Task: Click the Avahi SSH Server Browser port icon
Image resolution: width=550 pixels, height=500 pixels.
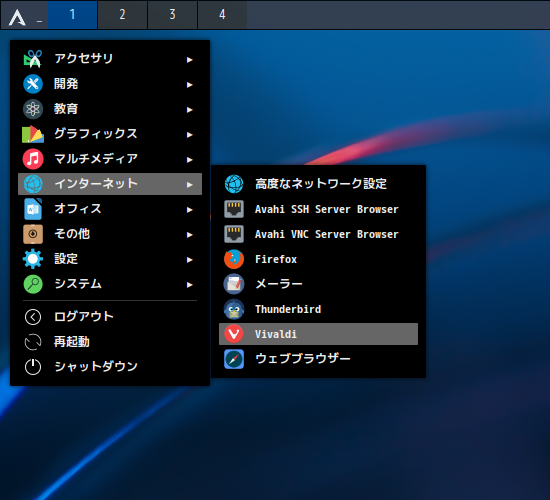Action: (x=234, y=209)
